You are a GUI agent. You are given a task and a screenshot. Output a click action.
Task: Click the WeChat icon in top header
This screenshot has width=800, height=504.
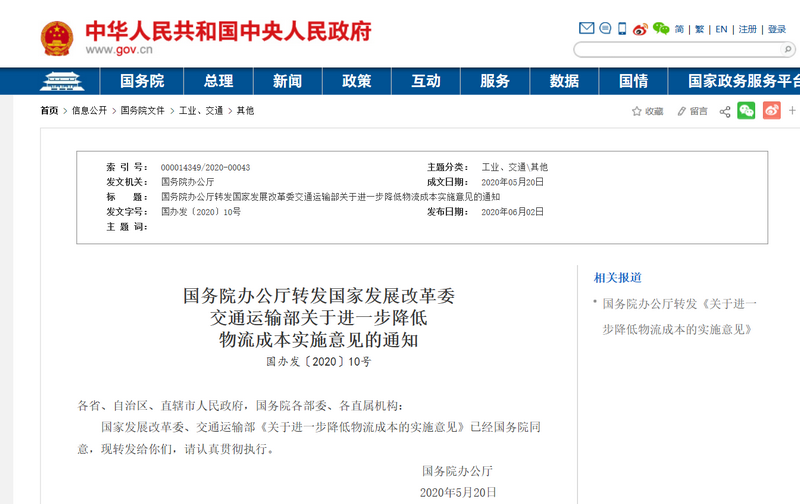click(660, 29)
